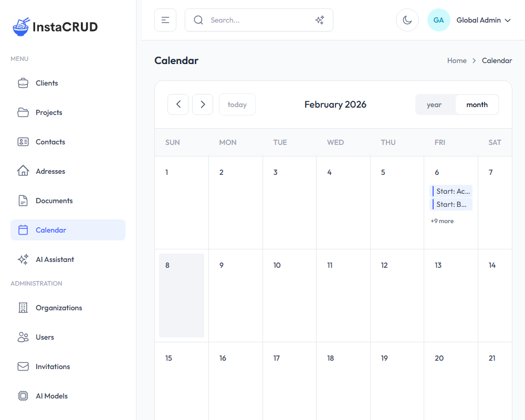Open the Adresses home icon
Viewport: 525px width, 420px height.
point(23,171)
